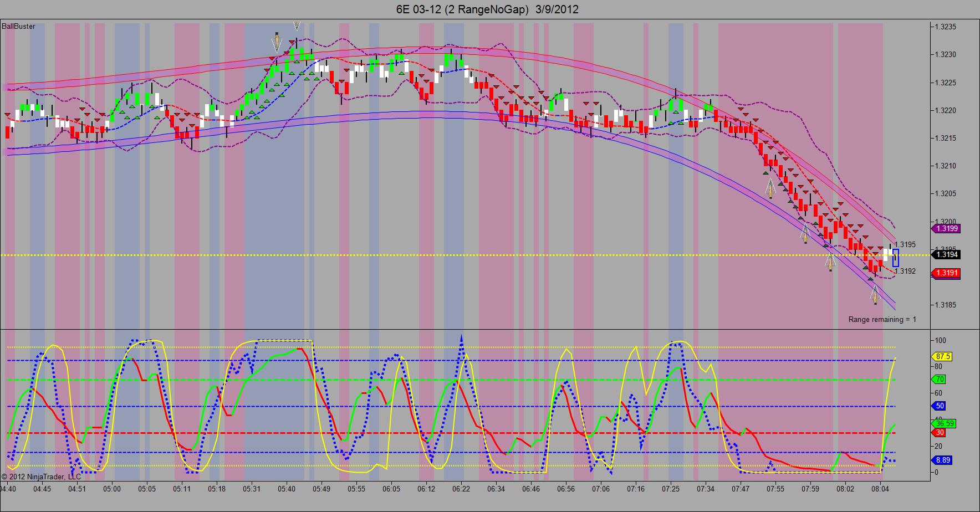Click the 20 indicator axis label
Screen dimensions: 980x512
tap(938, 446)
